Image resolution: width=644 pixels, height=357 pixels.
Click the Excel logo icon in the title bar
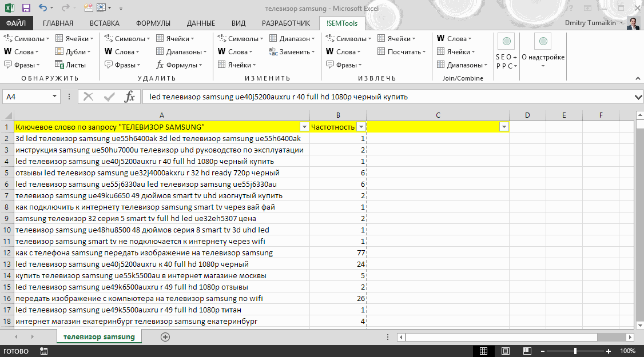[x=9, y=8]
